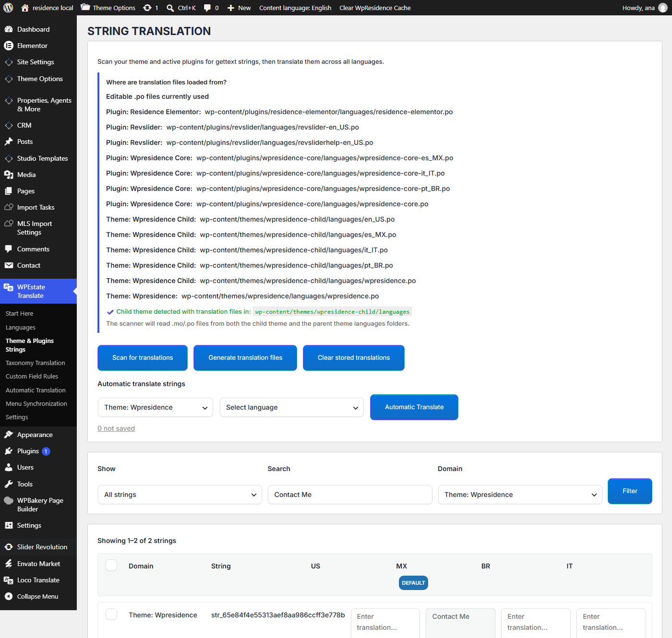Click the Pages sidebar icon
Screen dimensions: 672x638
(9, 191)
